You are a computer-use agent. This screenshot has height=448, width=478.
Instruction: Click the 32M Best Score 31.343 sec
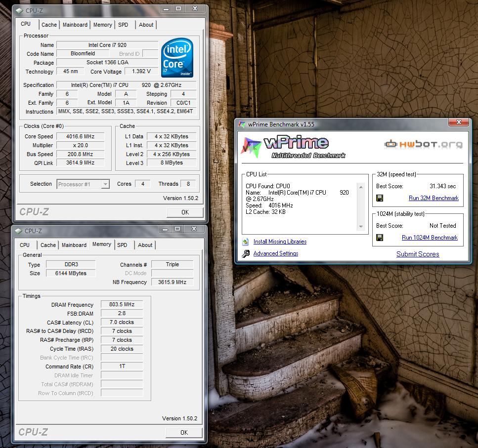coord(442,186)
